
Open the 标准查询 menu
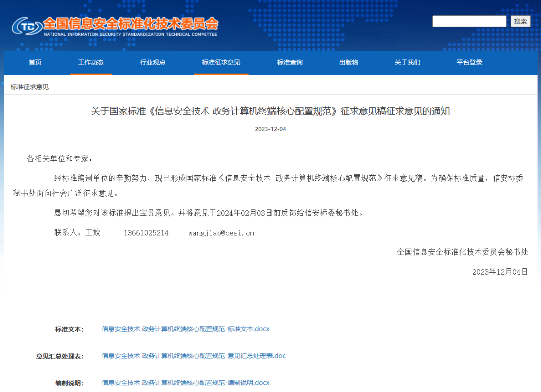(x=290, y=62)
